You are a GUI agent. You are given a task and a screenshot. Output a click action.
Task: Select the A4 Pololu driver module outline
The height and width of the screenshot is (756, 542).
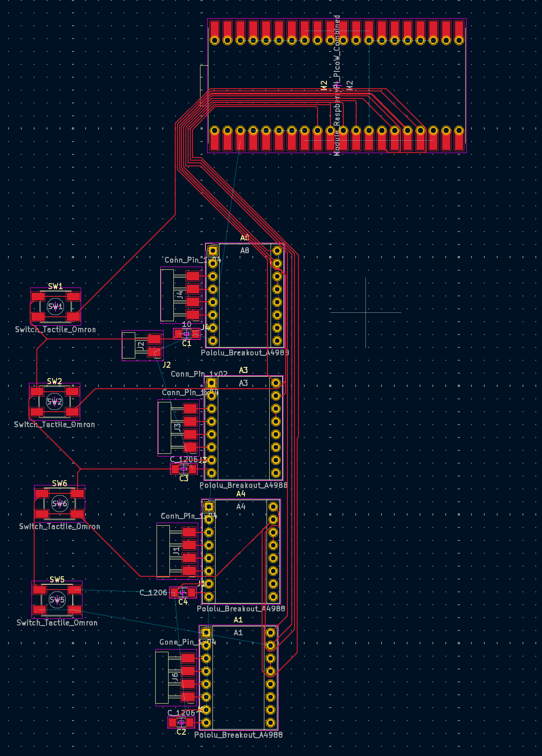(x=241, y=551)
